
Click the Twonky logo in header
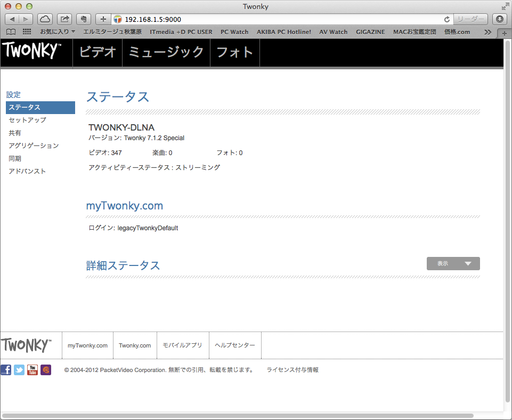coord(32,51)
